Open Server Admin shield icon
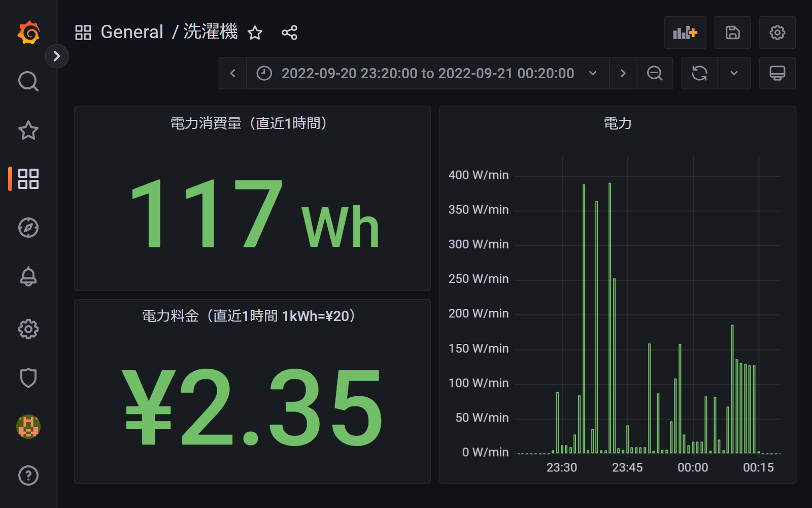This screenshot has width=812, height=508. (x=28, y=378)
